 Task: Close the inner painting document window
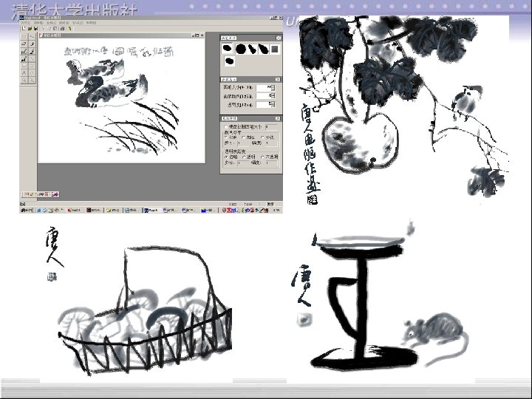pyautogui.click(x=202, y=35)
